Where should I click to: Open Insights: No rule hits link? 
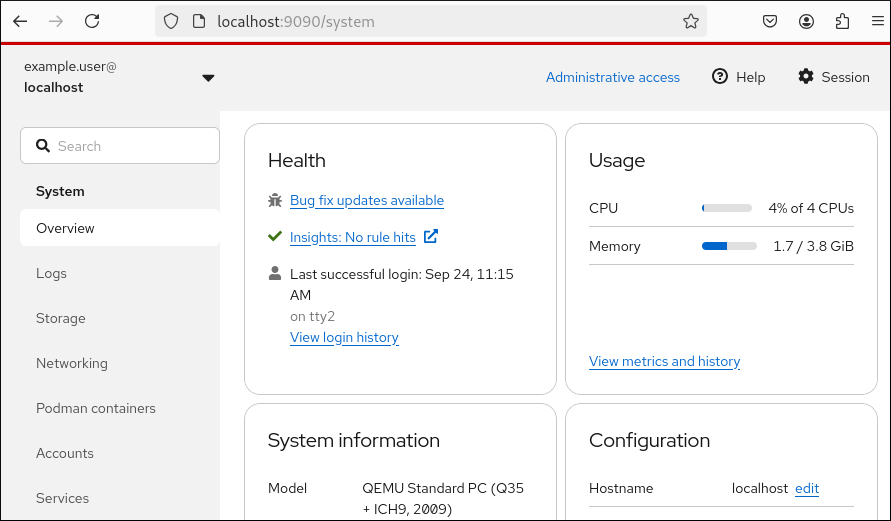point(352,237)
